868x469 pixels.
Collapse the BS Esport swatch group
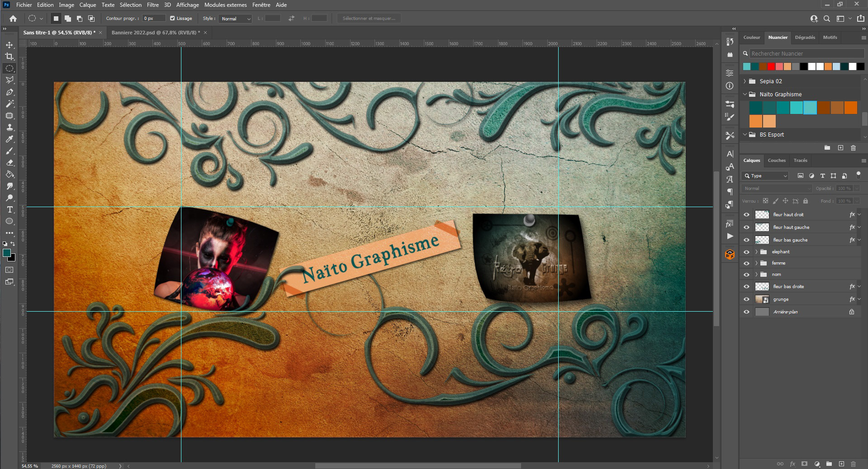coord(745,135)
